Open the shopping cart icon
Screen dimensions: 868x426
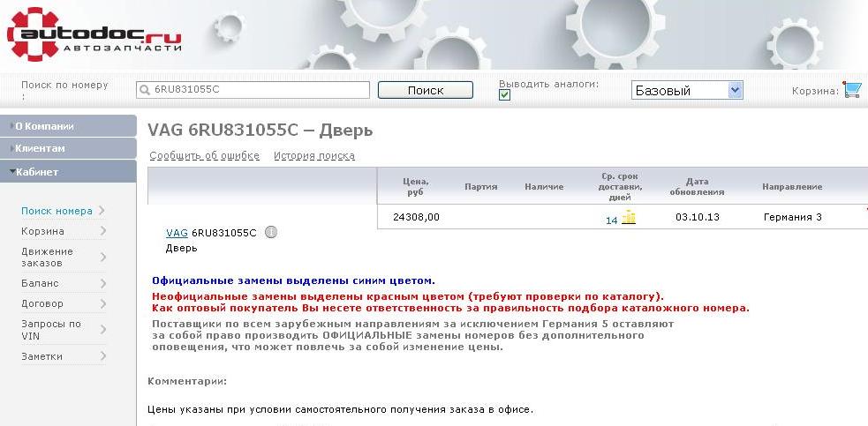point(852,90)
